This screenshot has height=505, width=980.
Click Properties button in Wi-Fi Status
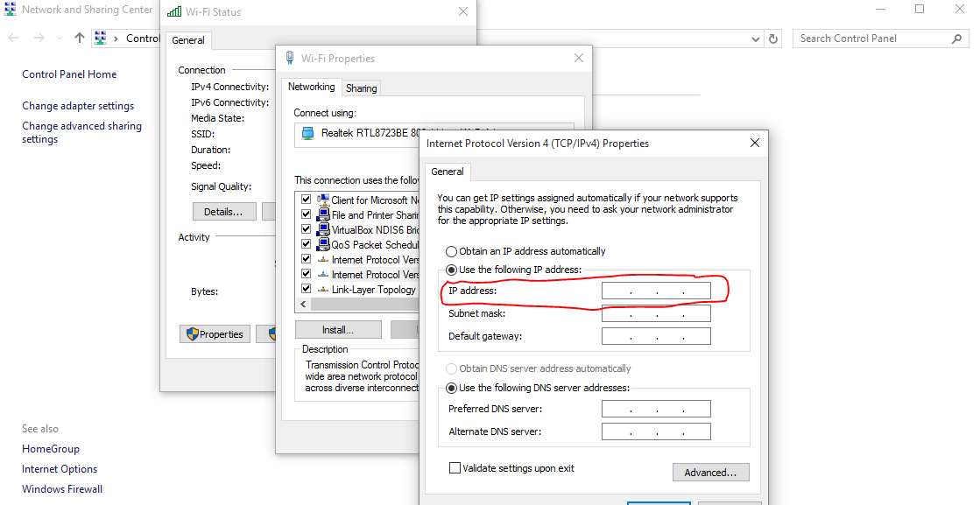215,334
